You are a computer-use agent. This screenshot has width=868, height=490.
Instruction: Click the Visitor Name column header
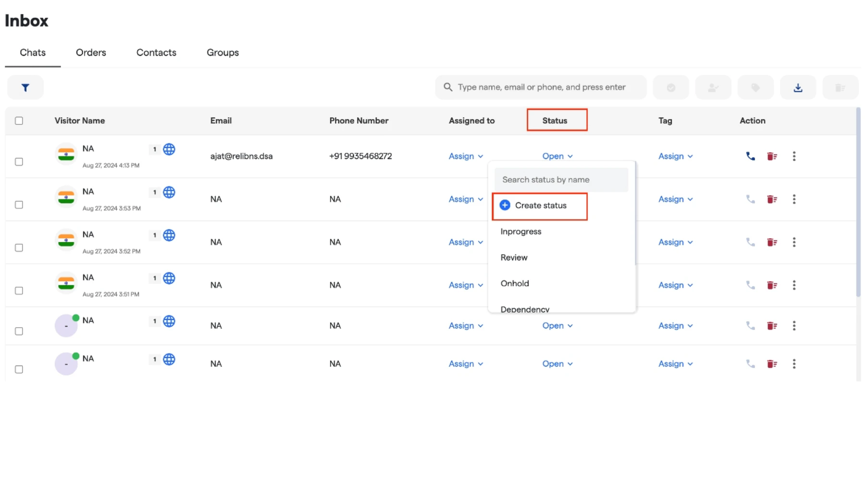(79, 121)
